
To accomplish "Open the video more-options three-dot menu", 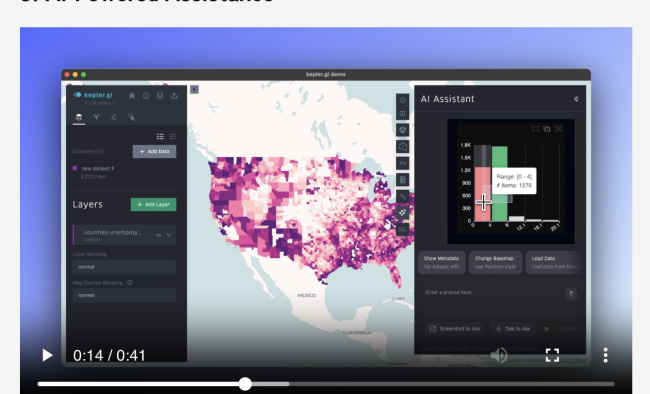I will [605, 355].
